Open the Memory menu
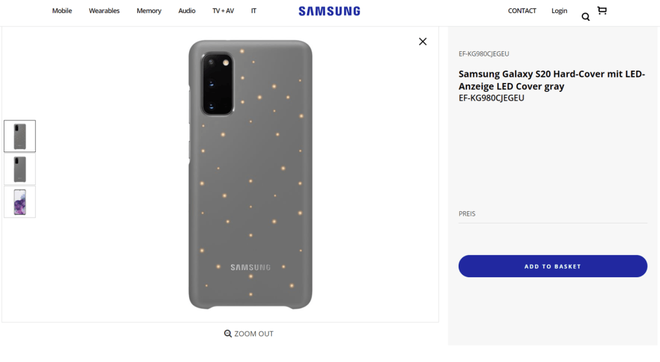 click(149, 11)
